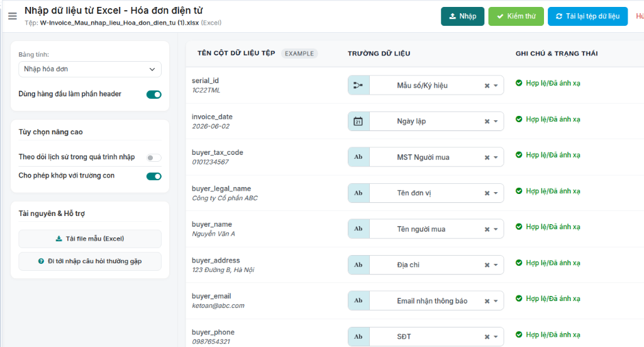Click example value Nguyễn Văn A
The height and width of the screenshot is (347, 644).
coord(214,234)
